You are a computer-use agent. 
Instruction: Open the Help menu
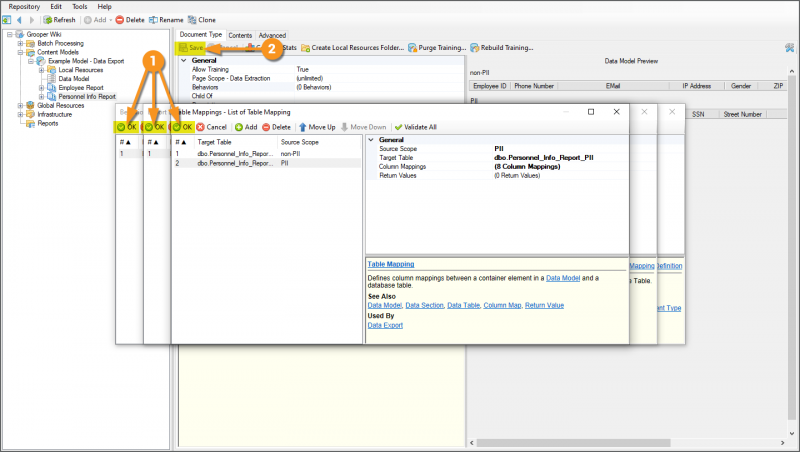pyautogui.click(x=105, y=7)
